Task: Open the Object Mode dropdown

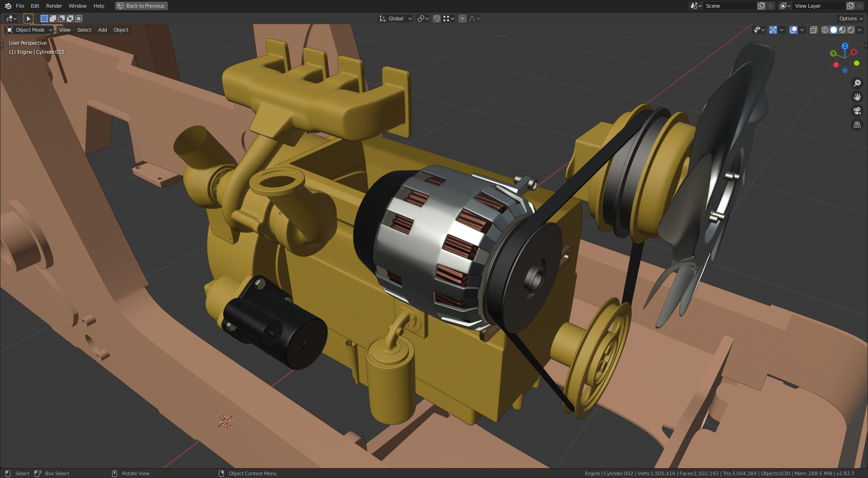Action: [29, 30]
